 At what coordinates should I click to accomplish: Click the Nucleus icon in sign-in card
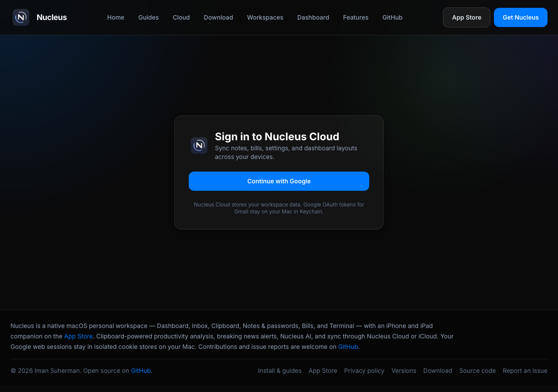pyautogui.click(x=199, y=145)
